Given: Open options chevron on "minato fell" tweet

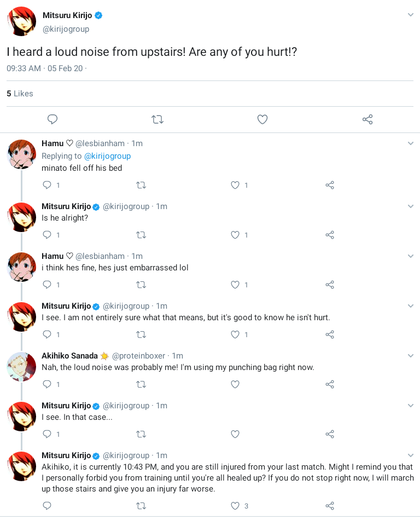Looking at the screenshot, I should tap(411, 143).
